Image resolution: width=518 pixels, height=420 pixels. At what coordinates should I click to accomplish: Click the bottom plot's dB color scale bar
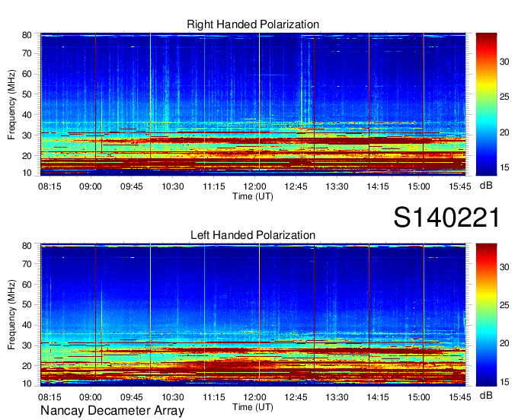[x=486, y=315]
